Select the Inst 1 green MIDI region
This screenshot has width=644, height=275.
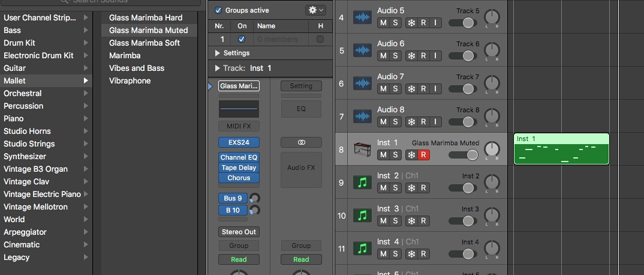(x=561, y=149)
